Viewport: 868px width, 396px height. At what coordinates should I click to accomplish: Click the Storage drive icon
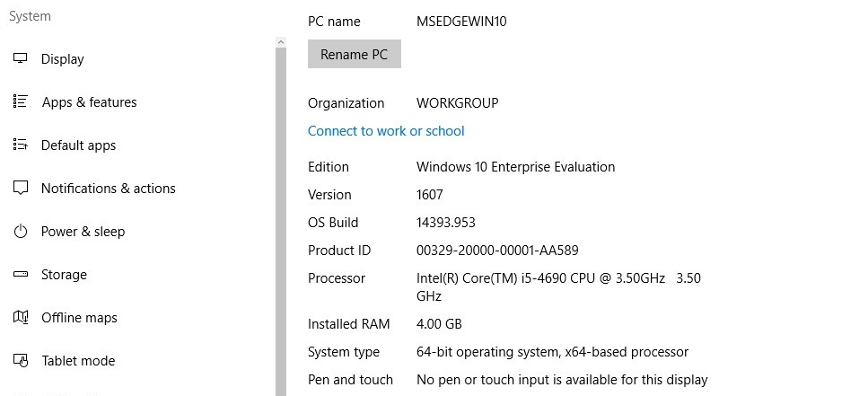21,274
